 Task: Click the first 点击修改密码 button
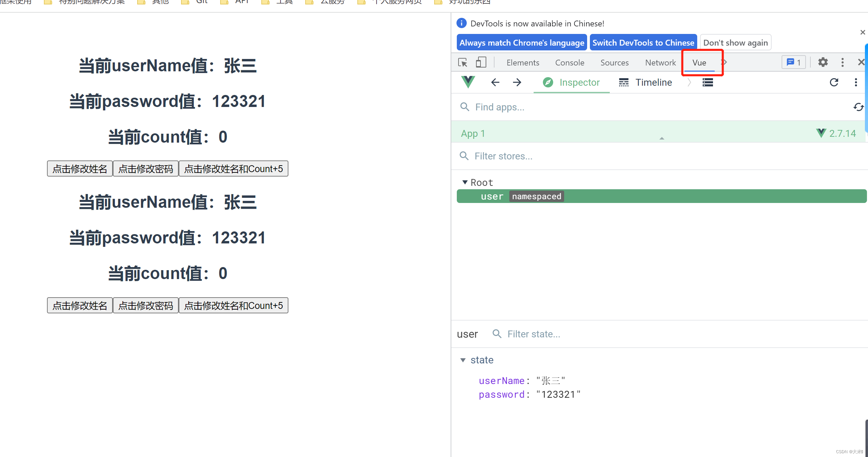tap(146, 169)
